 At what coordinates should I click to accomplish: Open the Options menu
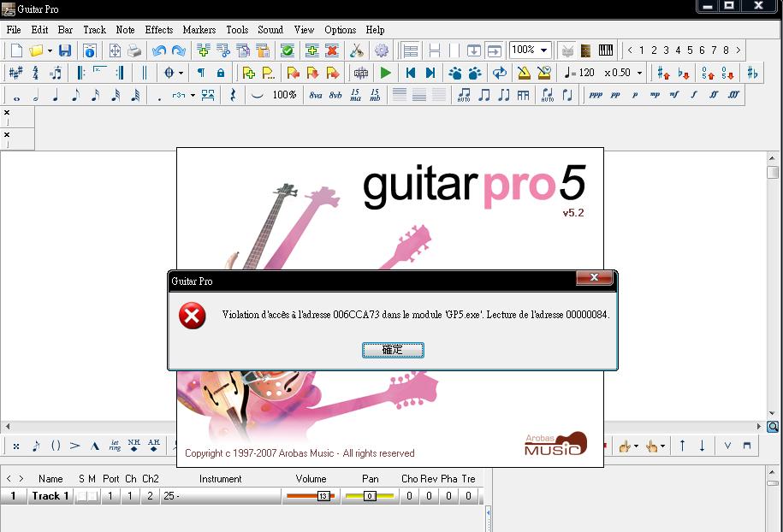point(340,30)
